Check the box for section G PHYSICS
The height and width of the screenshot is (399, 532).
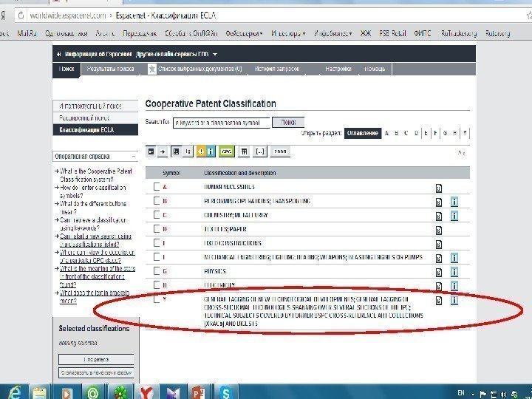157,270
